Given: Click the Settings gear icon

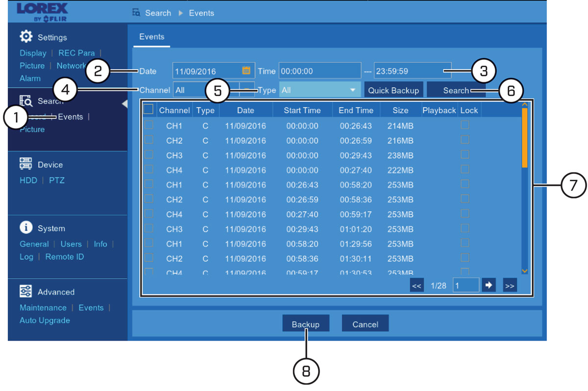Looking at the screenshot, I should (x=25, y=37).
